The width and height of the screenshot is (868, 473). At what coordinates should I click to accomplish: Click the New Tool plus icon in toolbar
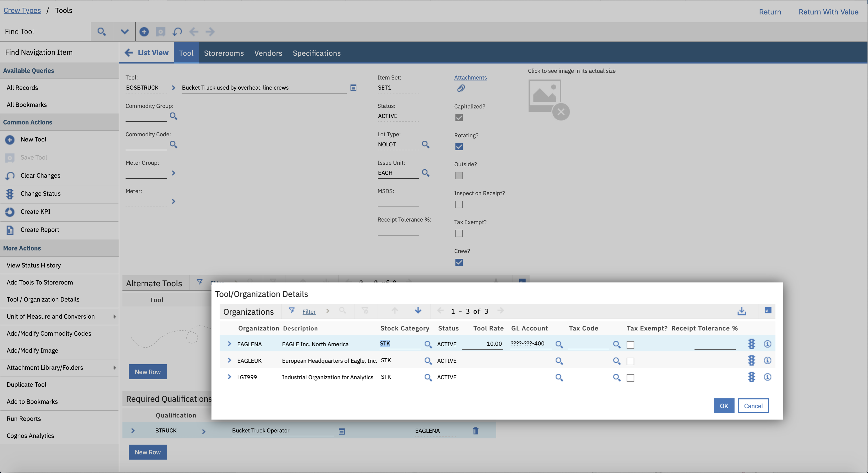(144, 32)
